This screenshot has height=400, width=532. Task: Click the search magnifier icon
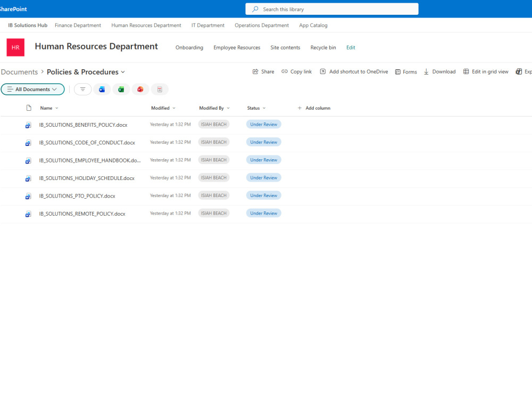(x=255, y=9)
